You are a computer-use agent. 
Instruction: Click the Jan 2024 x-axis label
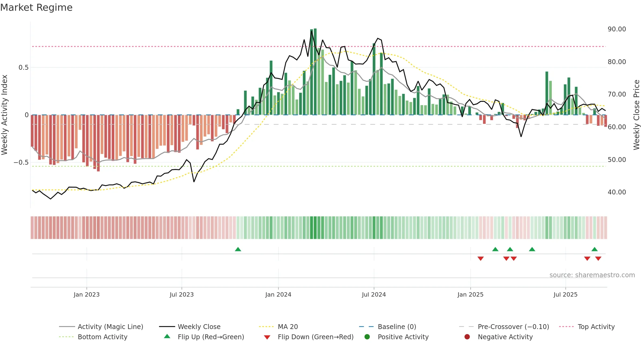point(278,294)
